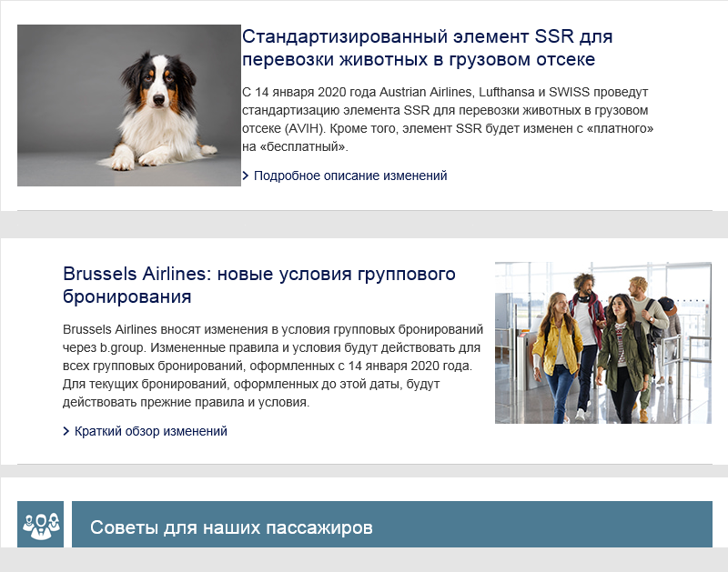Image resolution: width=728 pixels, height=572 pixels.
Task: Click heading about SSR element for animals
Action: (x=427, y=48)
